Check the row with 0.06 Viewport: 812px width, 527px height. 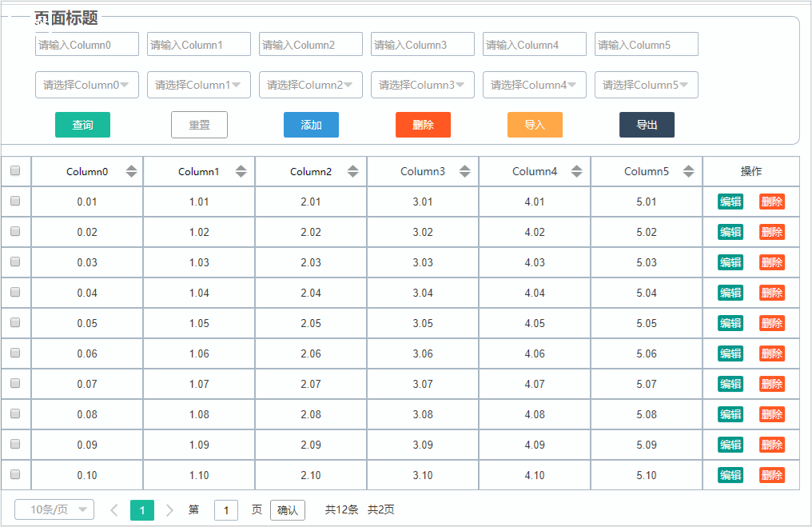click(15, 353)
